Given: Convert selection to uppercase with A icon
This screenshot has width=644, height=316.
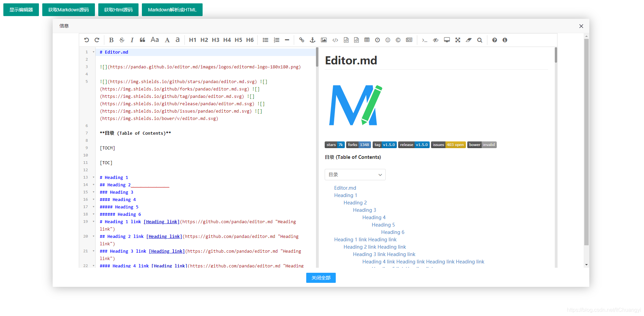Looking at the screenshot, I should click(x=167, y=40).
